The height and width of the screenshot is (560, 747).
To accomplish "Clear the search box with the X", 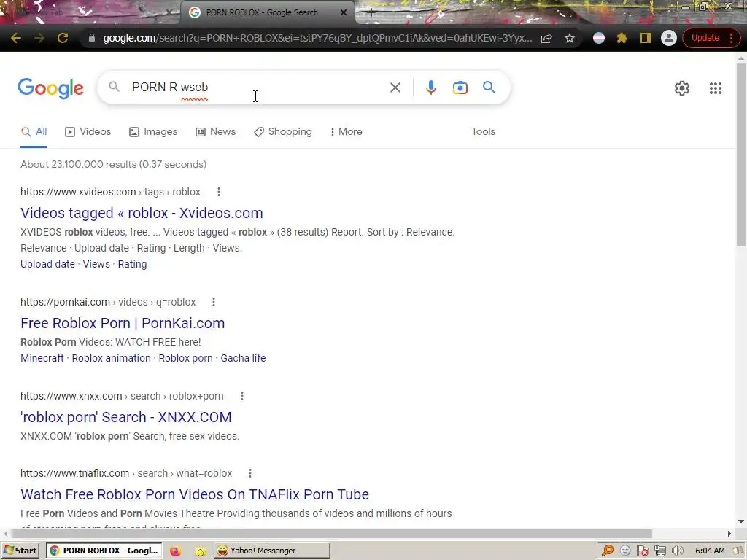I will coord(395,87).
